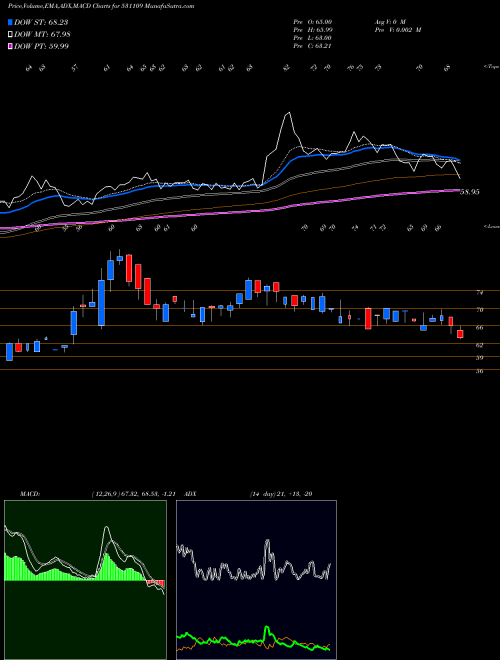The height and width of the screenshot is (660, 500).
Task: Click the MACD (12,26,9) values readout
Action: (x=136, y=494)
